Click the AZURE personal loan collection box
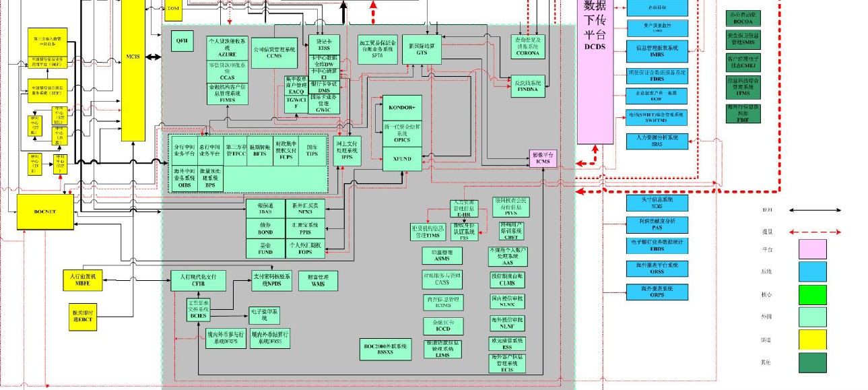Viewport: 868px width, 390px height. click(228, 48)
